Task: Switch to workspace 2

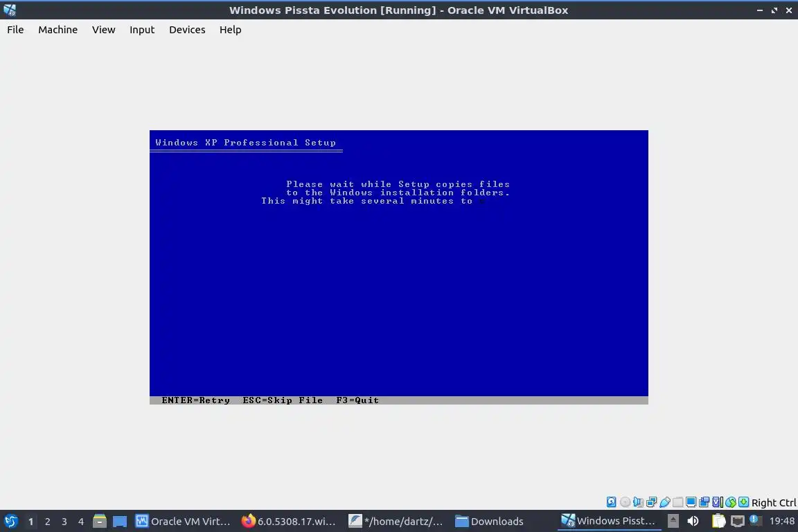Action: (x=48, y=522)
